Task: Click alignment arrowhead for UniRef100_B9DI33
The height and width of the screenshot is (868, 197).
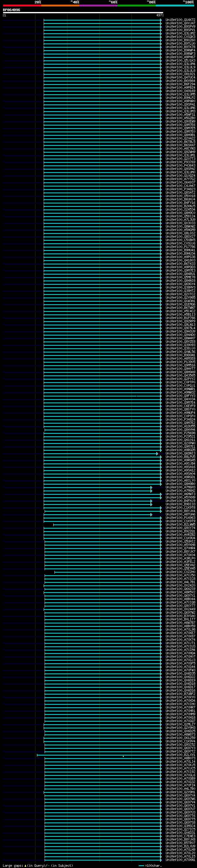Action: click(x=151, y=504)
